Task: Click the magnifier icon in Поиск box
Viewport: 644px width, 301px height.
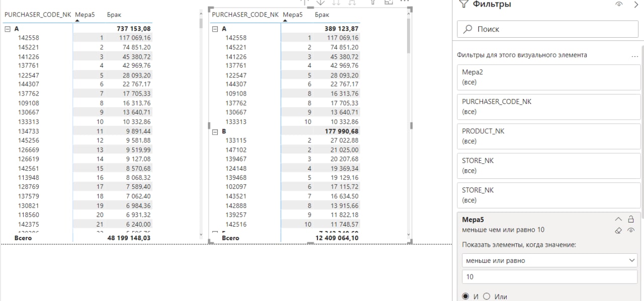Action: [468, 29]
